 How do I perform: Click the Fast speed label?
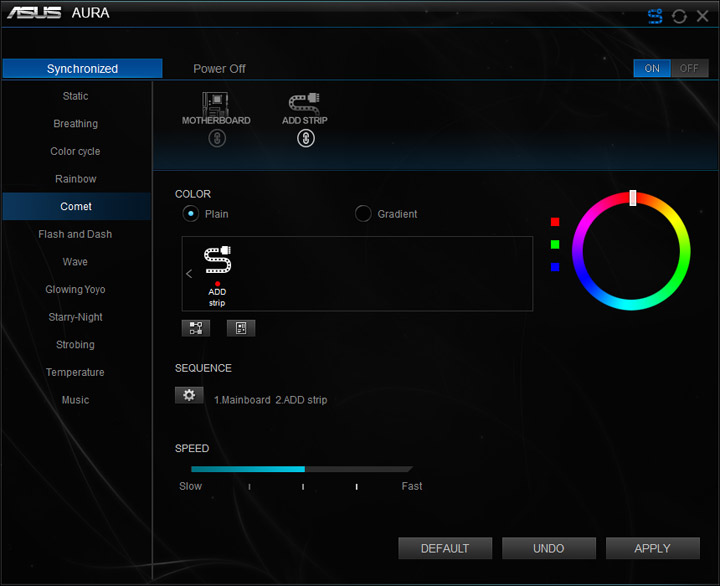[x=411, y=486]
